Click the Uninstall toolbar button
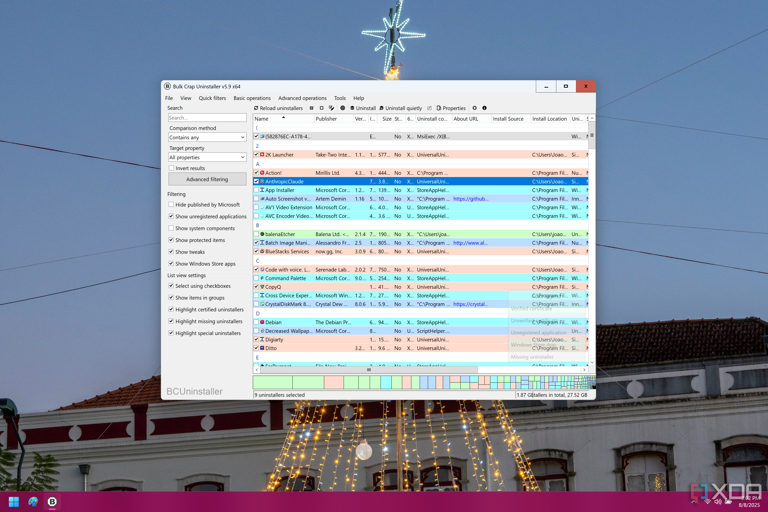The image size is (768, 512). 363,108
